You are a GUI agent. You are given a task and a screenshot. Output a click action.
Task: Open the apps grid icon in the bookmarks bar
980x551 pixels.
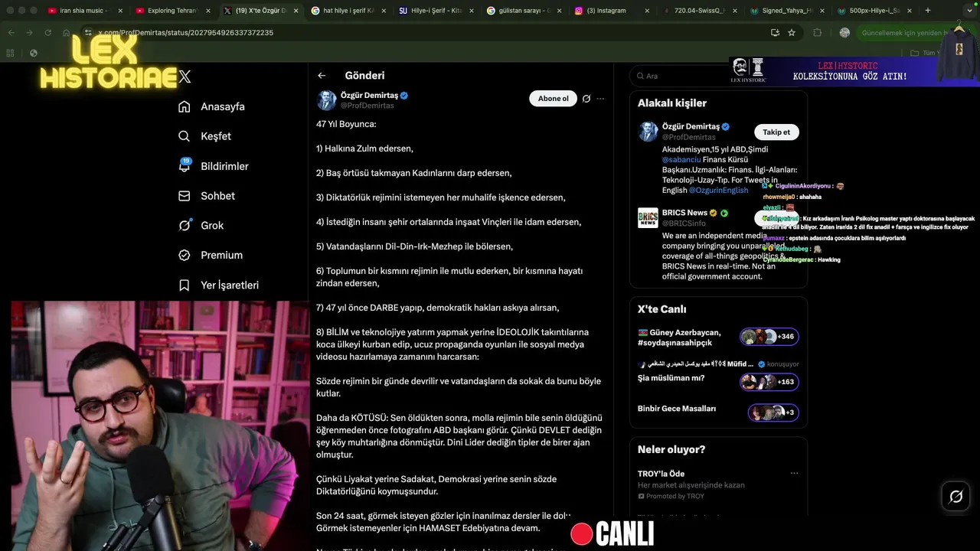[10, 53]
